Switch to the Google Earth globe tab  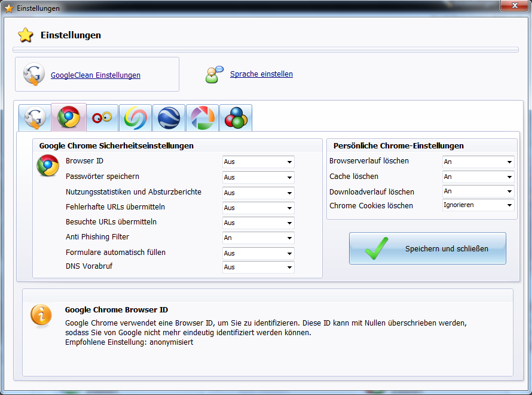click(x=169, y=117)
